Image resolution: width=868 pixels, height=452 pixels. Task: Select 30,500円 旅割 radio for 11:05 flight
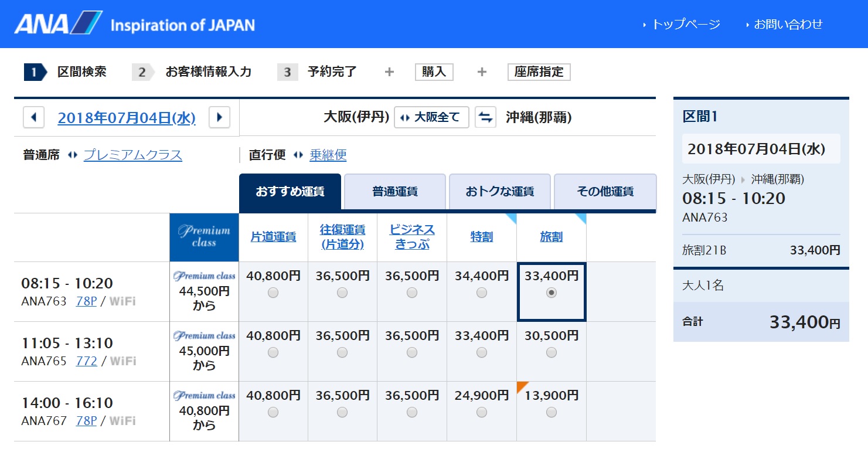[x=552, y=352]
